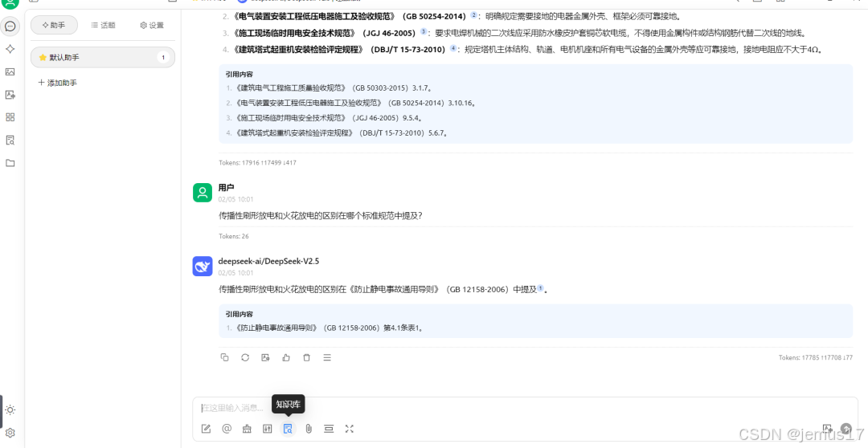Click the Tokens: 17785 count label
This screenshot has width=868, height=448.
coord(816,358)
